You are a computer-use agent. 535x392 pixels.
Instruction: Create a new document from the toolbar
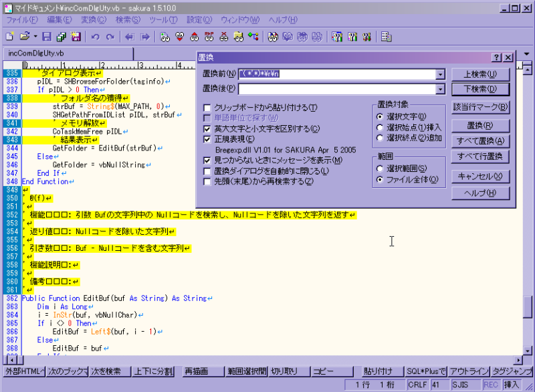(x=9, y=37)
